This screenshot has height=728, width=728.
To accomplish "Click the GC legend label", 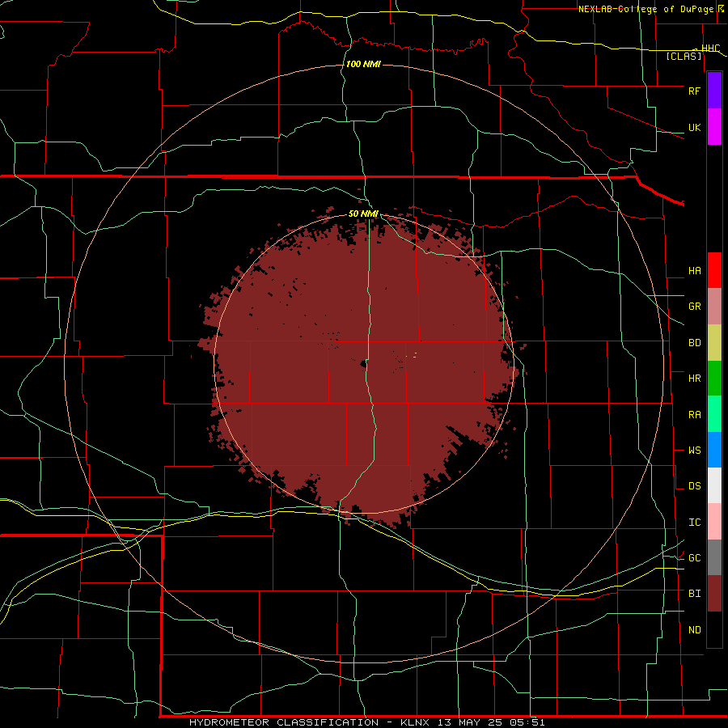I will [694, 558].
